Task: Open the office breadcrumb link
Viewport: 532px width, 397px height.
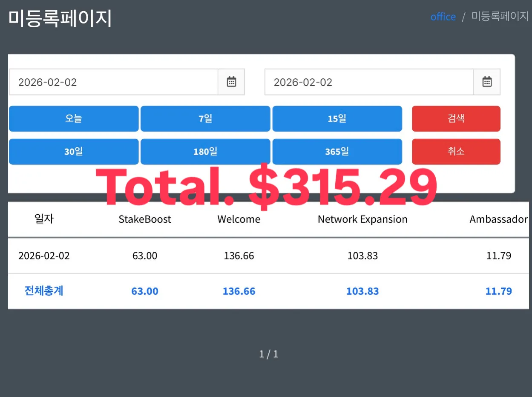Action: click(x=443, y=17)
